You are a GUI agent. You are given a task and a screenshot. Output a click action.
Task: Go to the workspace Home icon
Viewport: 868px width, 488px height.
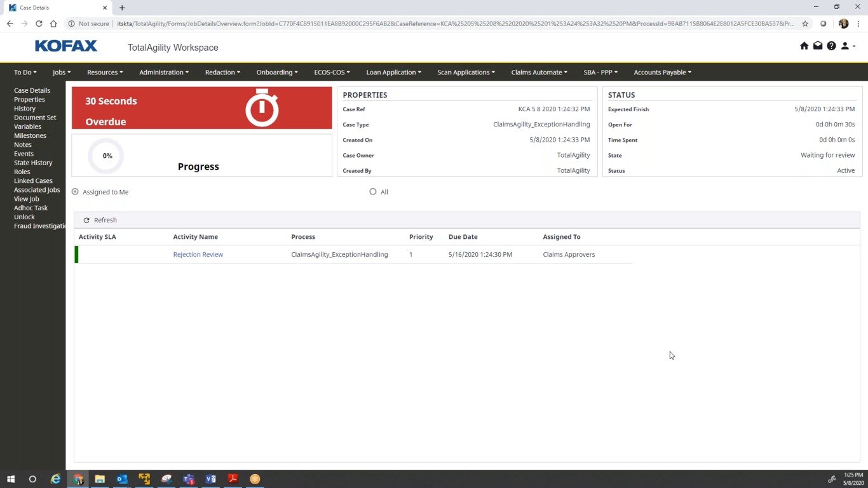click(x=804, y=46)
